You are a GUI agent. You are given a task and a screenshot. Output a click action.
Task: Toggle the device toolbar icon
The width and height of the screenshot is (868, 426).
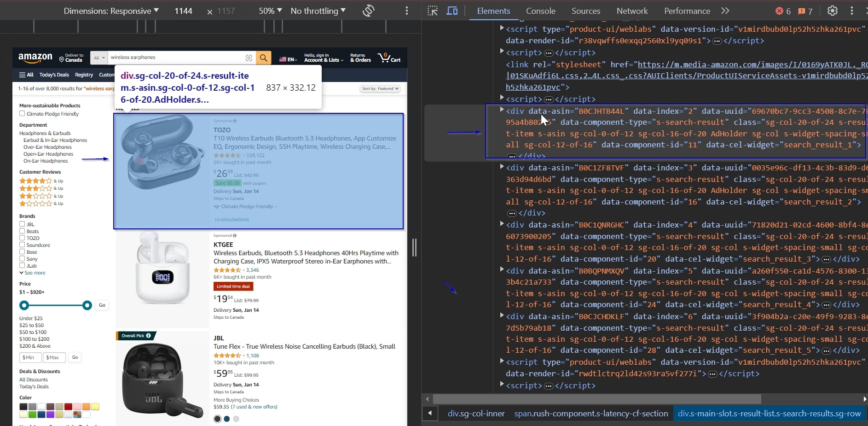(452, 11)
